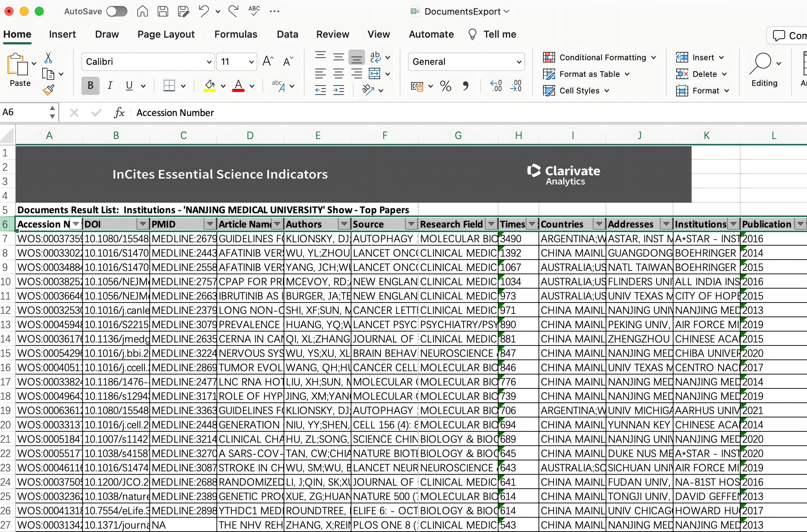Viewport: 807px width, 532px height.
Task: Click the Cut scissors icon
Action: coord(48,58)
